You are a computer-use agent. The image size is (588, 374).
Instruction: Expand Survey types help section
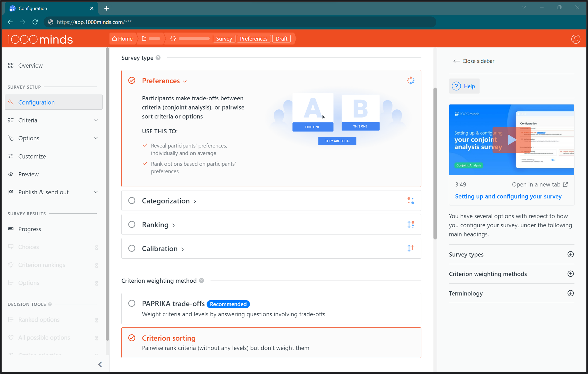(570, 254)
